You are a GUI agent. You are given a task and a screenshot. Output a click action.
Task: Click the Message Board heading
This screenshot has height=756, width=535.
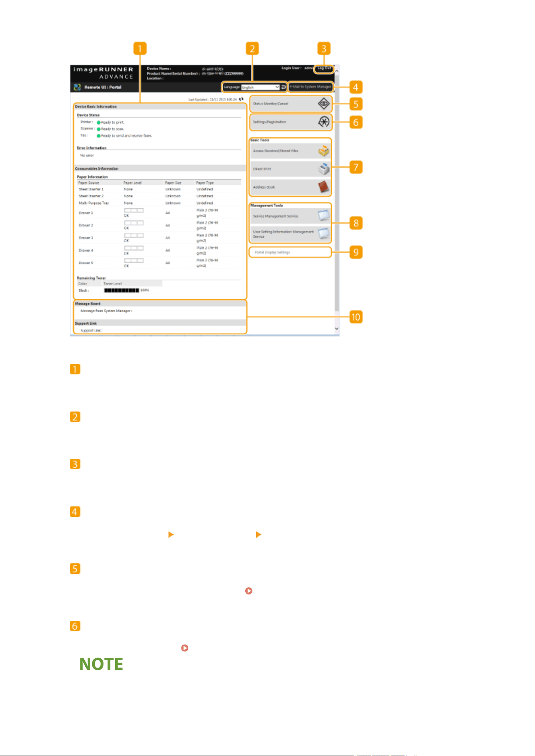[x=88, y=304]
